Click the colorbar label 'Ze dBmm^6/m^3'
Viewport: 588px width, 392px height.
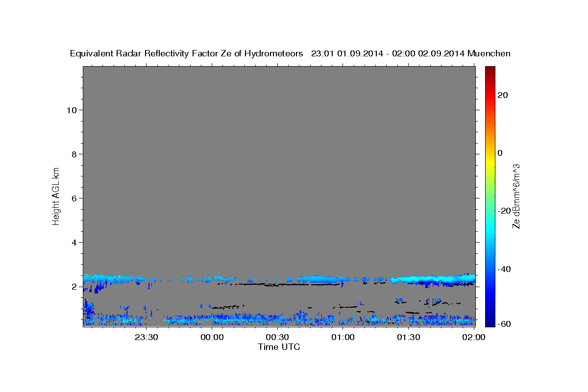point(515,196)
